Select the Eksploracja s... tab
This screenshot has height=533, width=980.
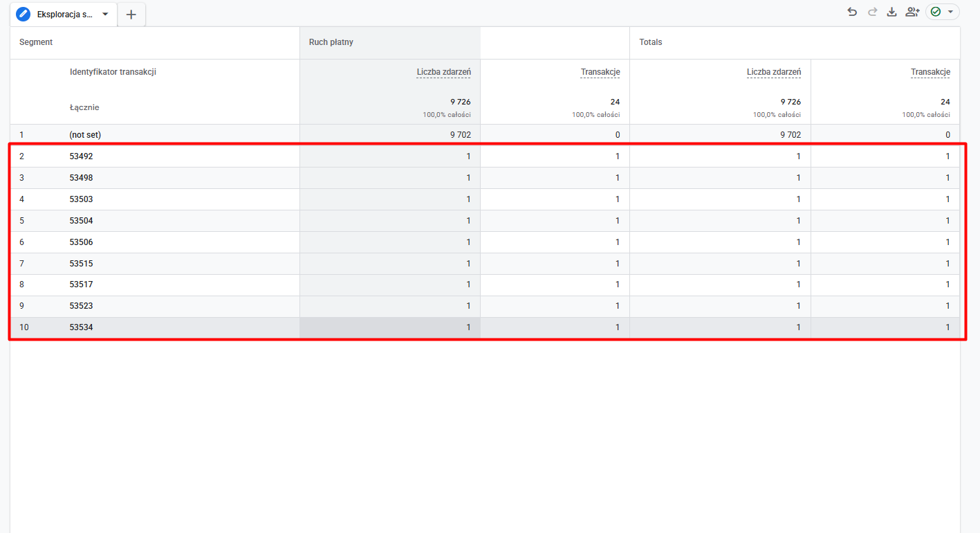coord(64,15)
